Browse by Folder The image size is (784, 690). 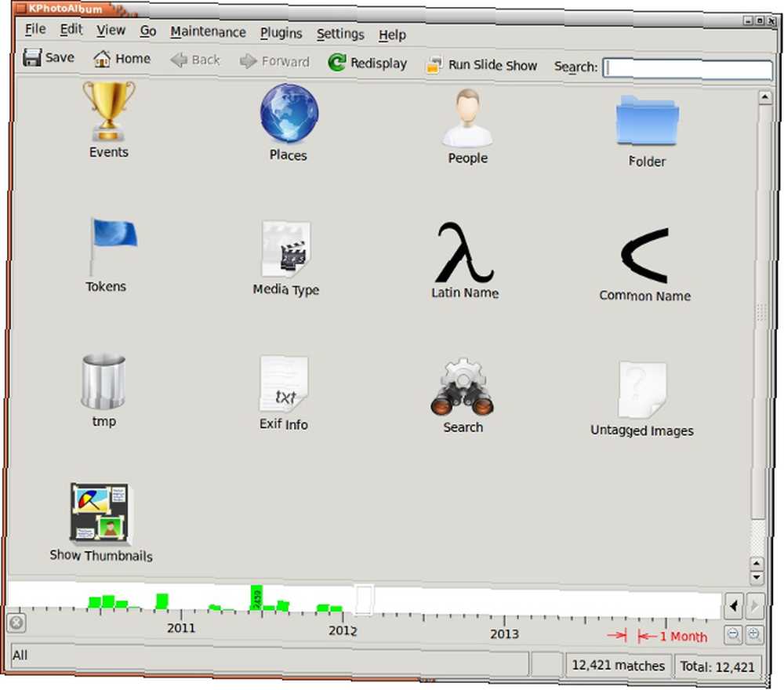647,131
